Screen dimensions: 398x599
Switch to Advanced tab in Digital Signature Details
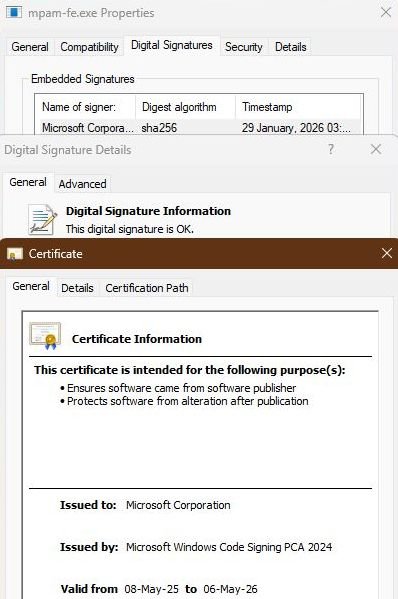[83, 184]
